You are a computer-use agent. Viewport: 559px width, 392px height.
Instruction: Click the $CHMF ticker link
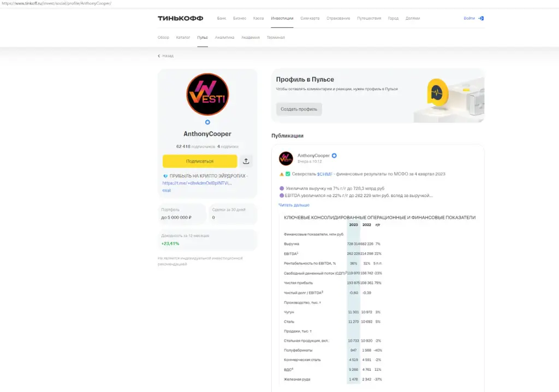324,174
